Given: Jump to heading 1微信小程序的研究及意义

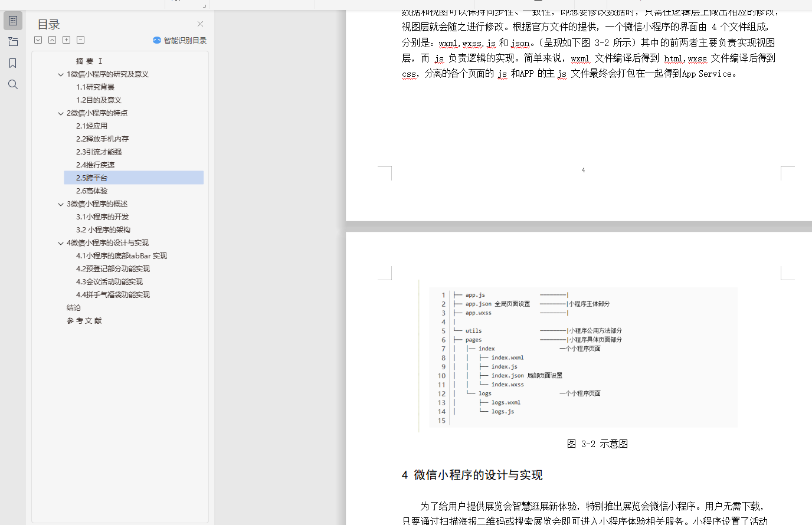Looking at the screenshot, I should tap(107, 74).
